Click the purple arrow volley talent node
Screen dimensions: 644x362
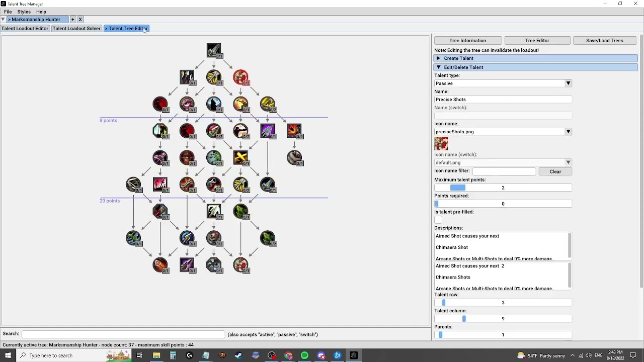click(268, 131)
